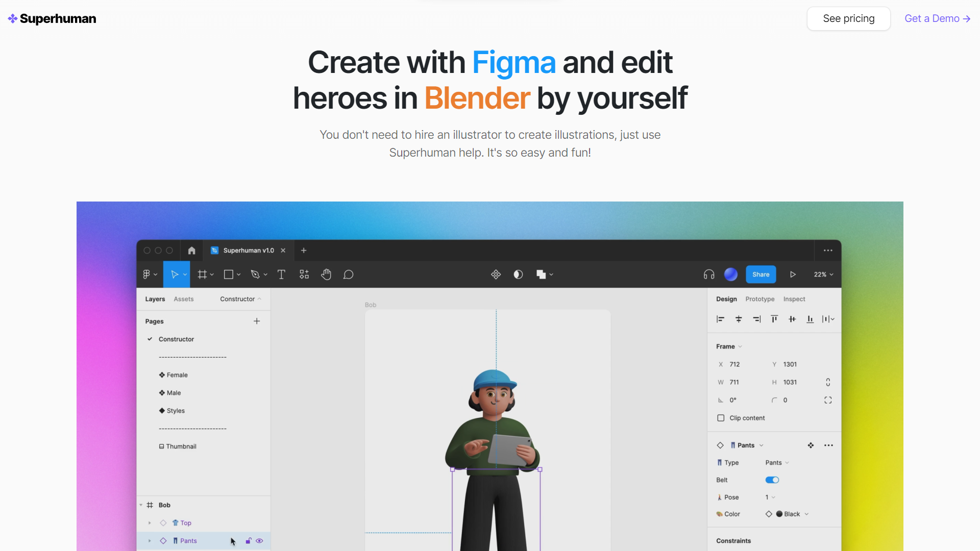Add a new page with plus icon
The height and width of the screenshot is (551, 980).
257,321
